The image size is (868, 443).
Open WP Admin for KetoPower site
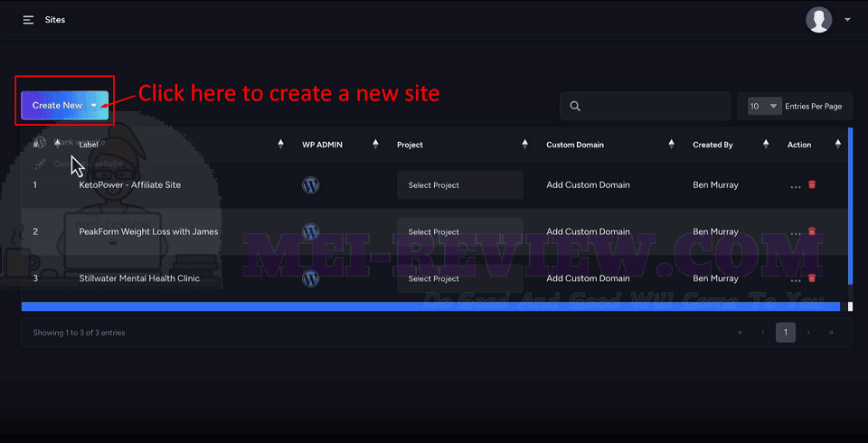point(310,185)
